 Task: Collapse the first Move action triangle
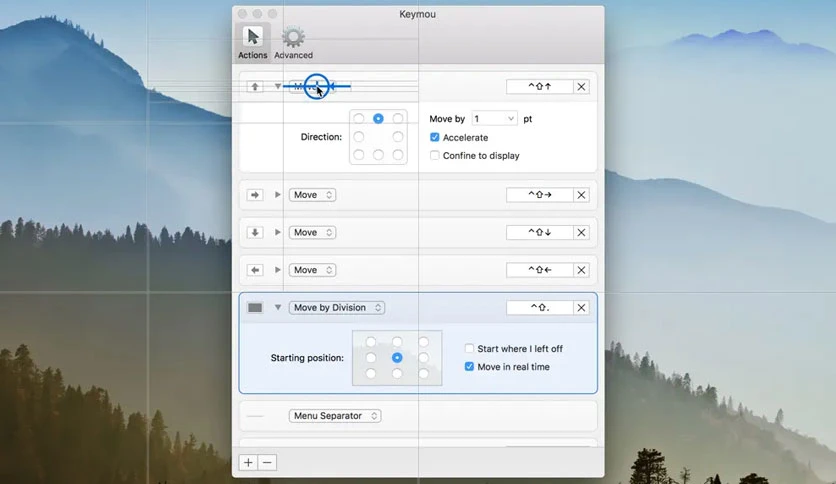278,86
